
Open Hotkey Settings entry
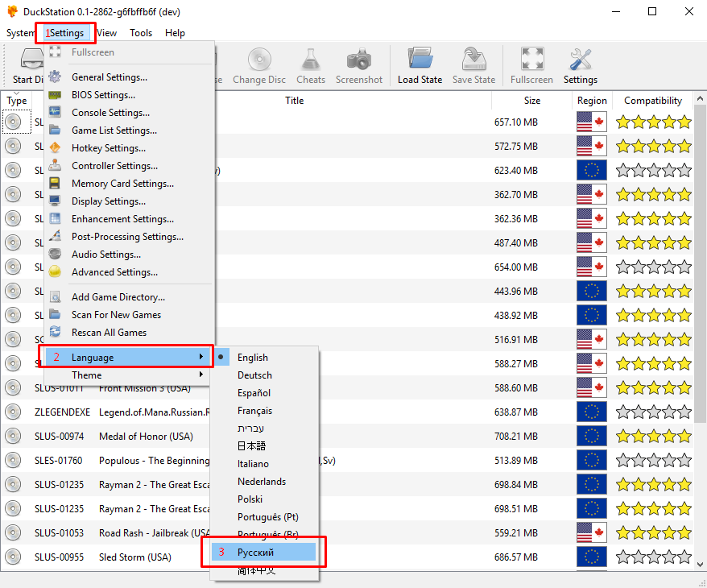click(109, 148)
